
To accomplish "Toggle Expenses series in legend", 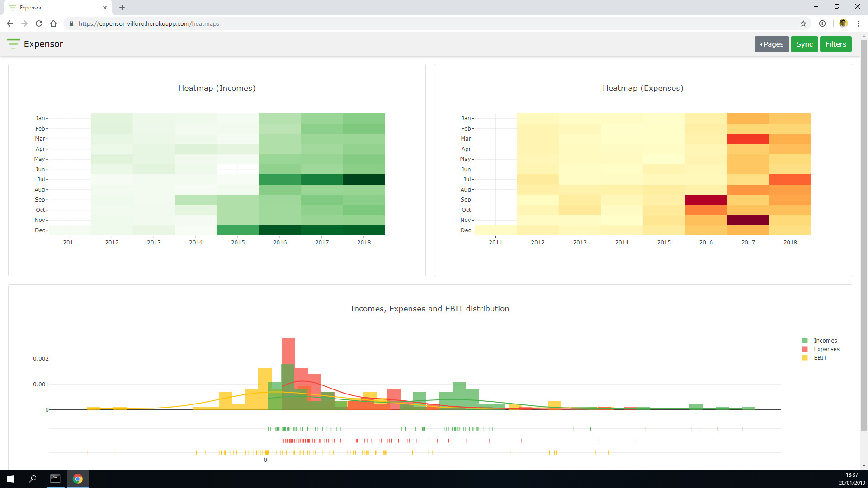I will pos(826,349).
